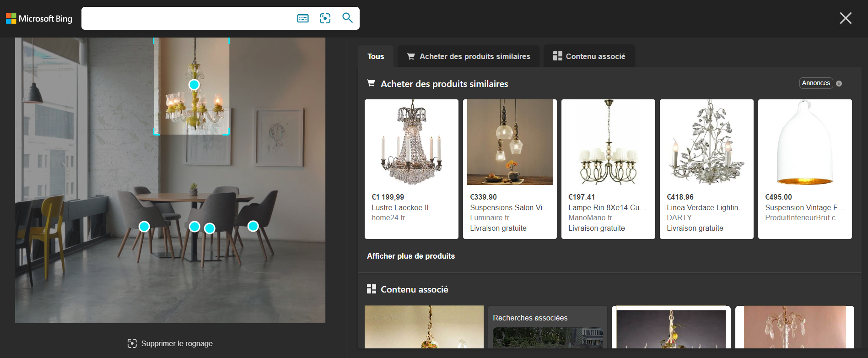Open the Recherches associées card
The height and width of the screenshot is (358, 868).
pyautogui.click(x=548, y=327)
